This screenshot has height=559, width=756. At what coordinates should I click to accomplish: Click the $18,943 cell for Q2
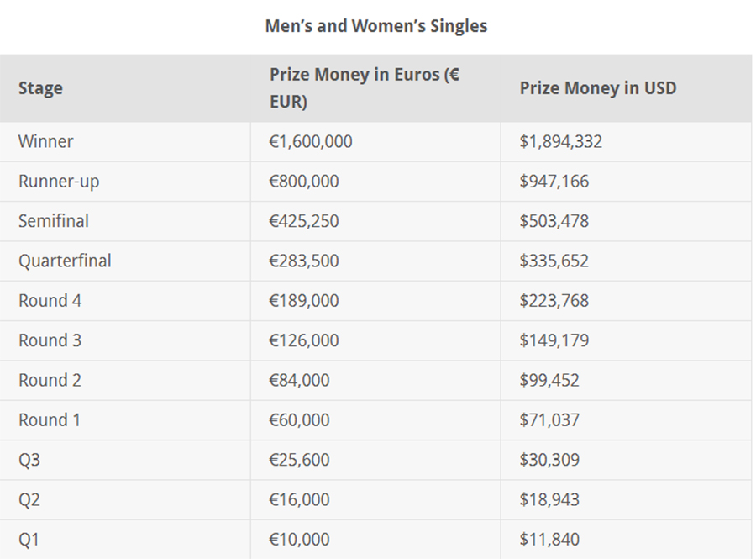click(x=549, y=499)
